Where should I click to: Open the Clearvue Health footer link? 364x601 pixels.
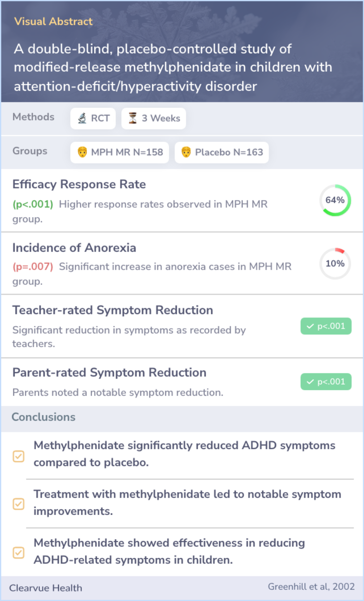[x=45, y=588]
